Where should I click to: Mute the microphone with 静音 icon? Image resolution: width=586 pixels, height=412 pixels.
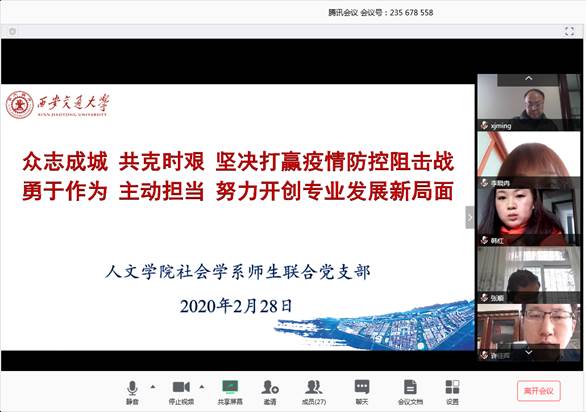pyautogui.click(x=132, y=392)
